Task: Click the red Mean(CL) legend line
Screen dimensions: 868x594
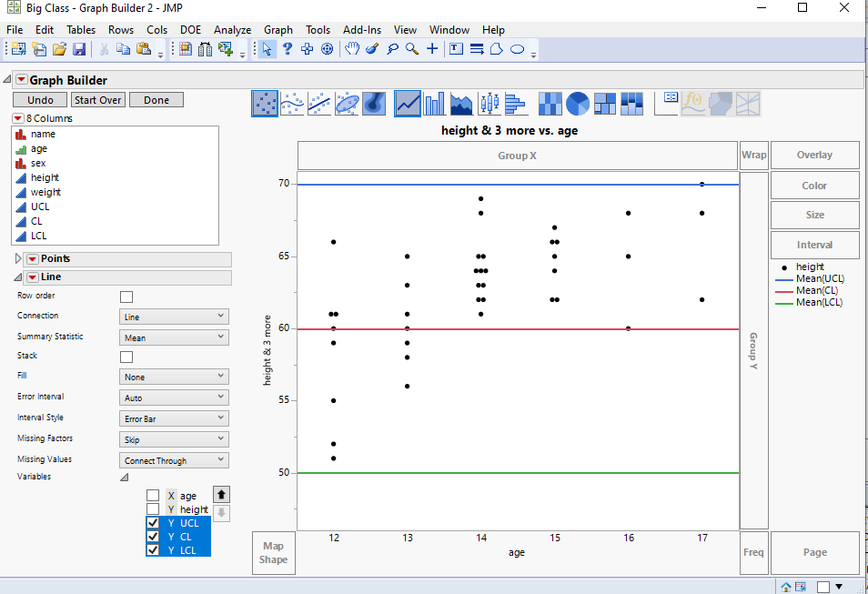Action: point(784,291)
